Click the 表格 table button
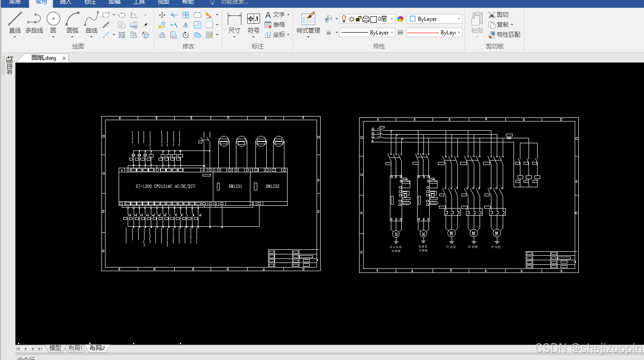This screenshot has height=360, width=644. 275,24
